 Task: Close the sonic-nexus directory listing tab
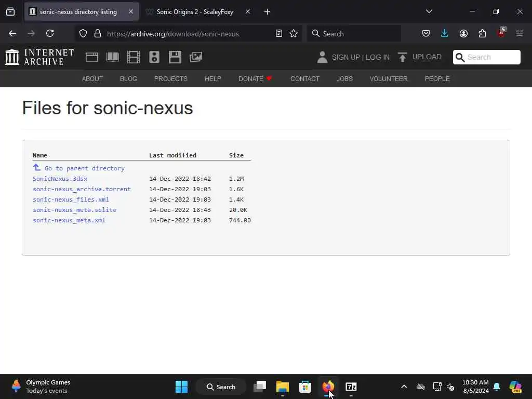131,11
